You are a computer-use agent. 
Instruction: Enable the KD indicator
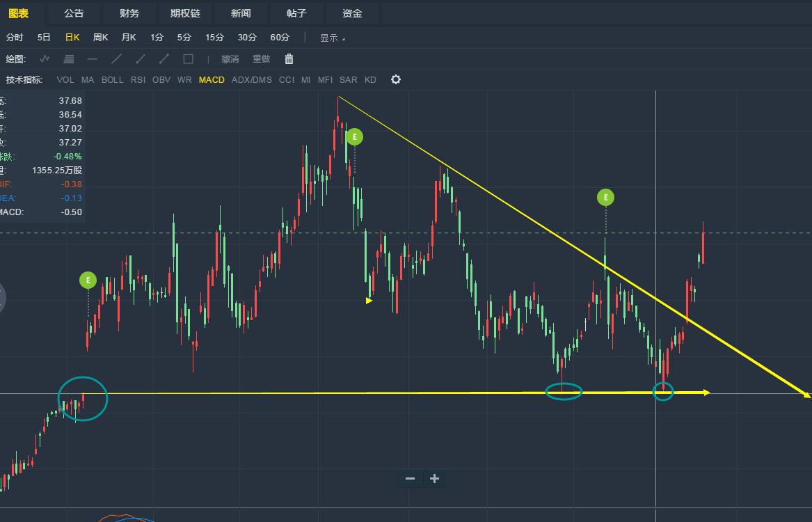pos(370,80)
